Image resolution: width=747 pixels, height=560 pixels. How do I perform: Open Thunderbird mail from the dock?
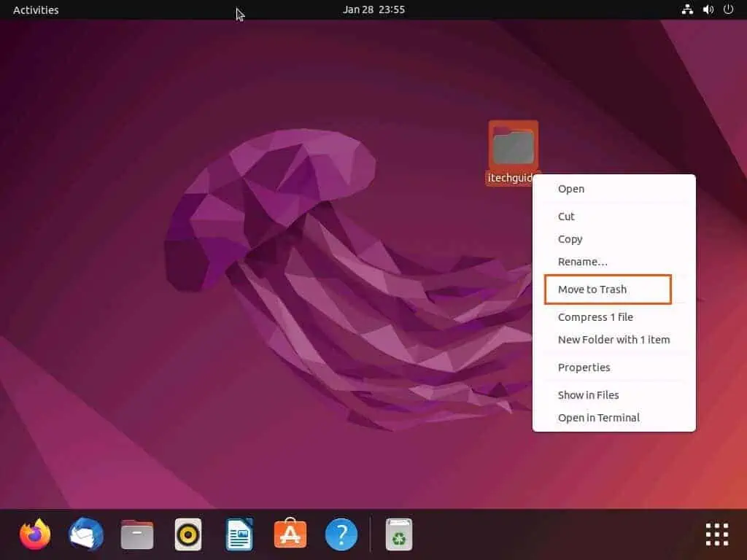tap(85, 534)
